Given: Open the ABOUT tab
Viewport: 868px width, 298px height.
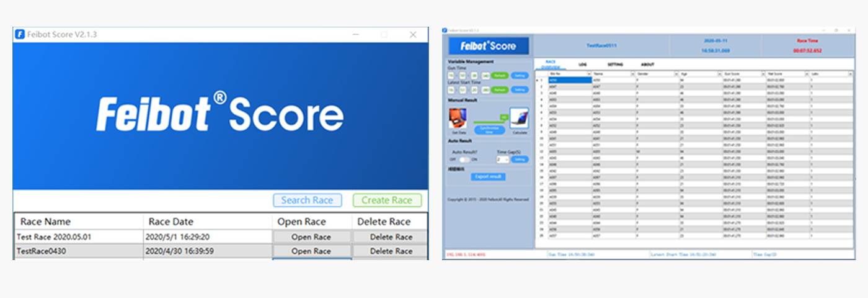Looking at the screenshot, I should [x=647, y=65].
